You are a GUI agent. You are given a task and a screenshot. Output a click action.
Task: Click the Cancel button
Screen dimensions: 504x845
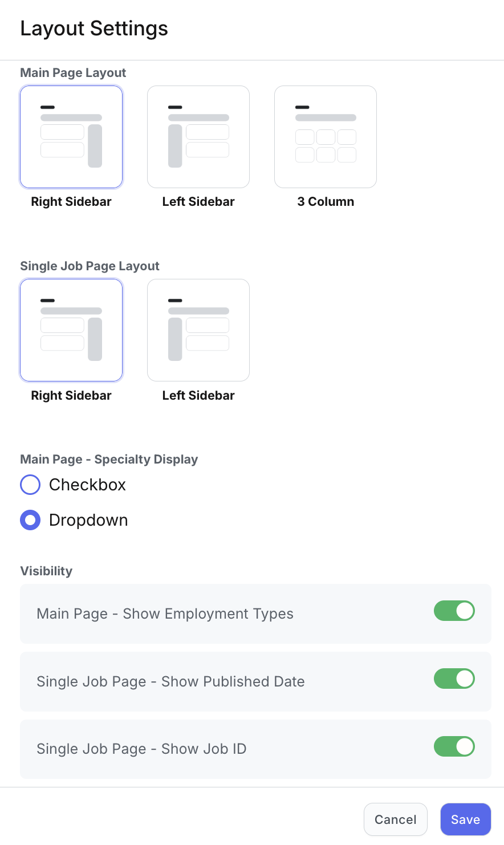click(x=395, y=819)
